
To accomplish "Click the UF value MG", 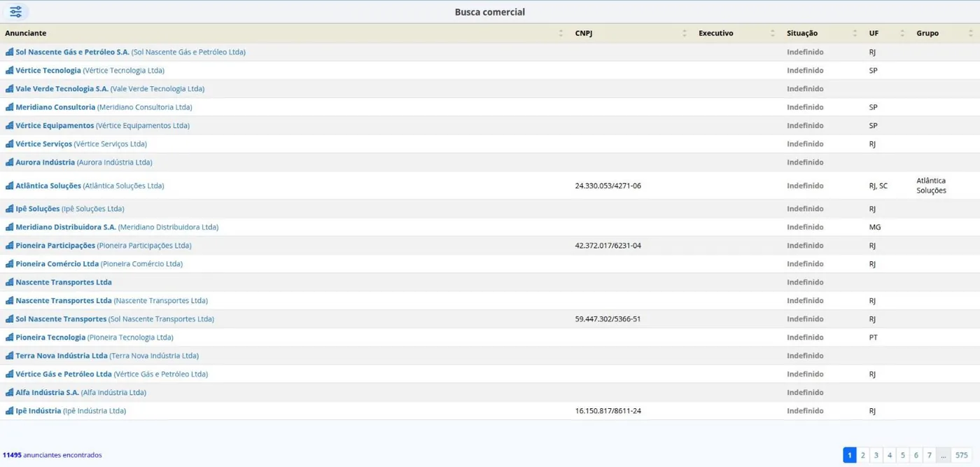I will click(x=875, y=227).
